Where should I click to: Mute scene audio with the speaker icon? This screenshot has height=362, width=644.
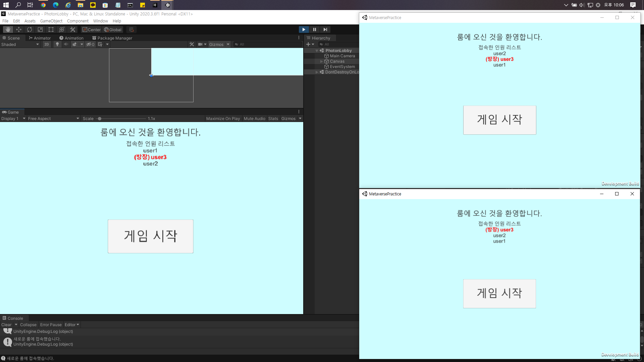pyautogui.click(x=66, y=44)
